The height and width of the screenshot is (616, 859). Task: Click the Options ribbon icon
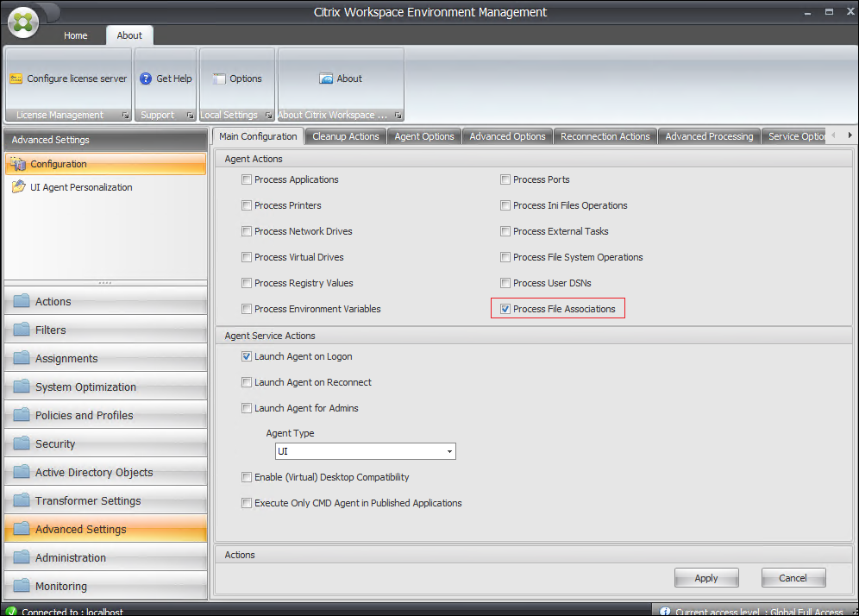(219, 79)
